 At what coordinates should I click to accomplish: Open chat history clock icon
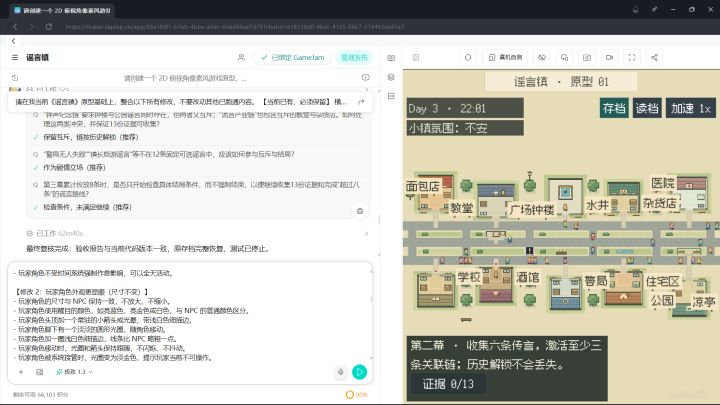point(15,78)
